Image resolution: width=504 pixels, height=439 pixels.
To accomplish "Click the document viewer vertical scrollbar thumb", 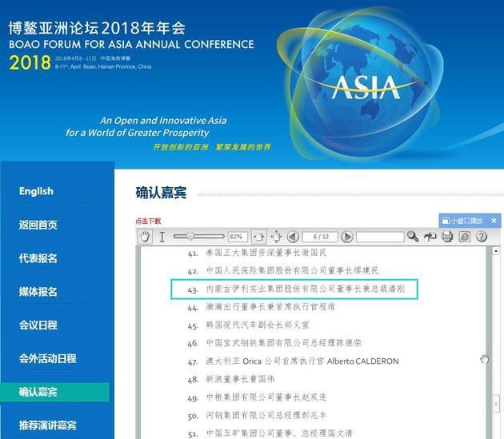I will [496, 402].
